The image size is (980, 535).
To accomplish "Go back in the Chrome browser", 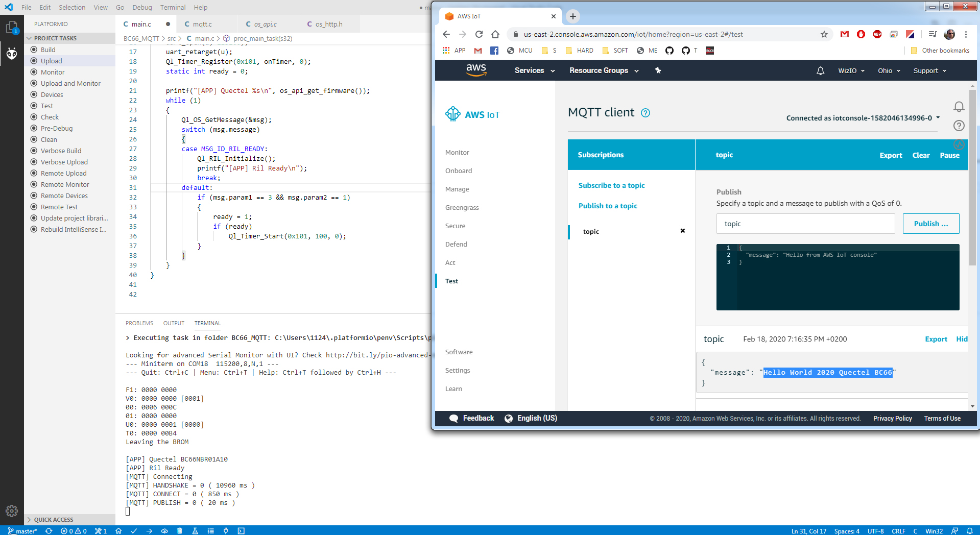I will click(x=446, y=34).
